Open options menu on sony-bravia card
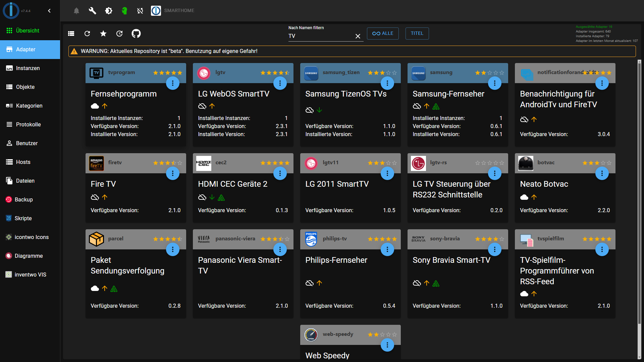The height and width of the screenshot is (362, 644). tap(495, 249)
